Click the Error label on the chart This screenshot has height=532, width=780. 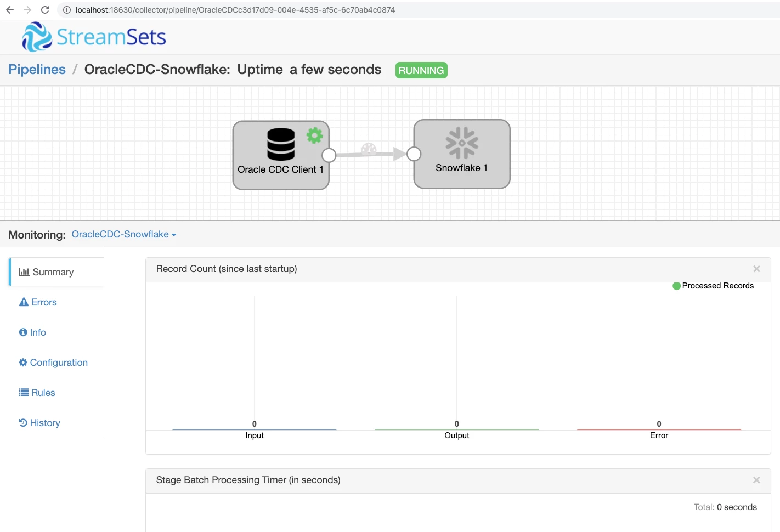click(x=659, y=435)
